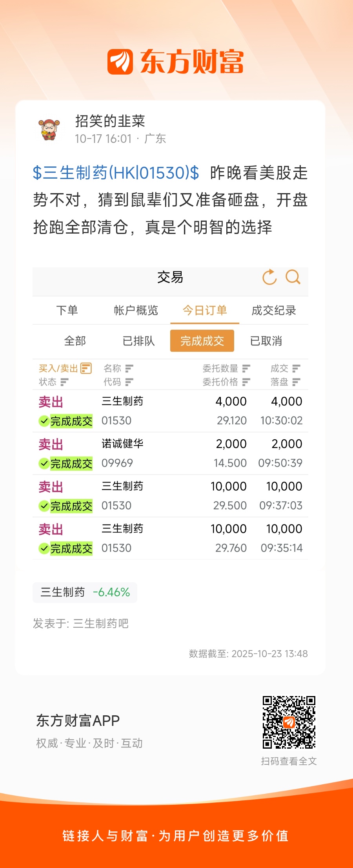Switch to 成交纪录 tab
Screen dimensions: 353x868
pyautogui.click(x=273, y=311)
